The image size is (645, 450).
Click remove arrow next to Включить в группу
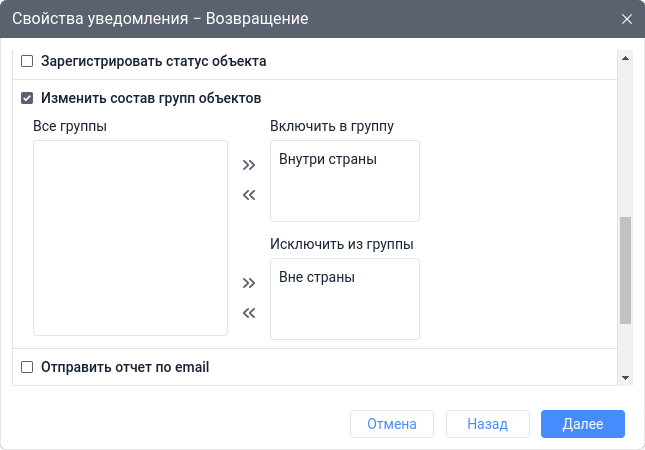click(249, 195)
